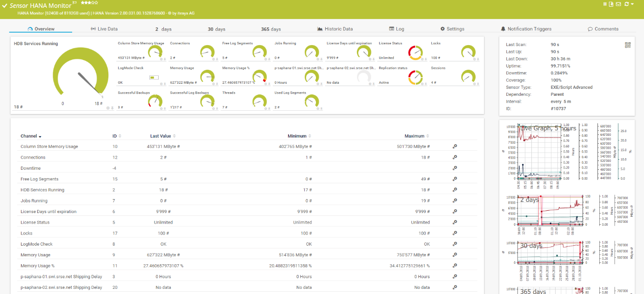
Task: Click the add ticket document icon
Action: click(611, 4)
